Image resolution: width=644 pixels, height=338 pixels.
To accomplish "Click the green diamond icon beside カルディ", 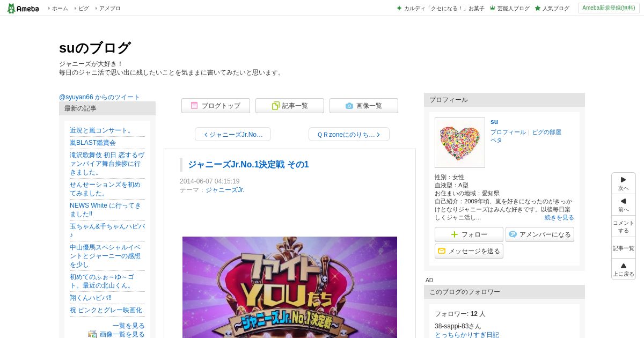I will tap(399, 8).
